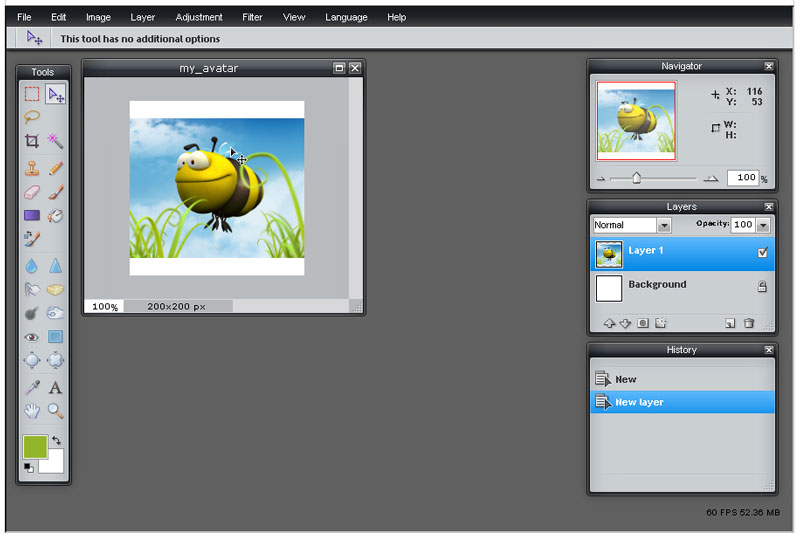The width and height of the screenshot is (800, 536).
Task: Expand the Opacity value dropdown
Action: point(763,225)
